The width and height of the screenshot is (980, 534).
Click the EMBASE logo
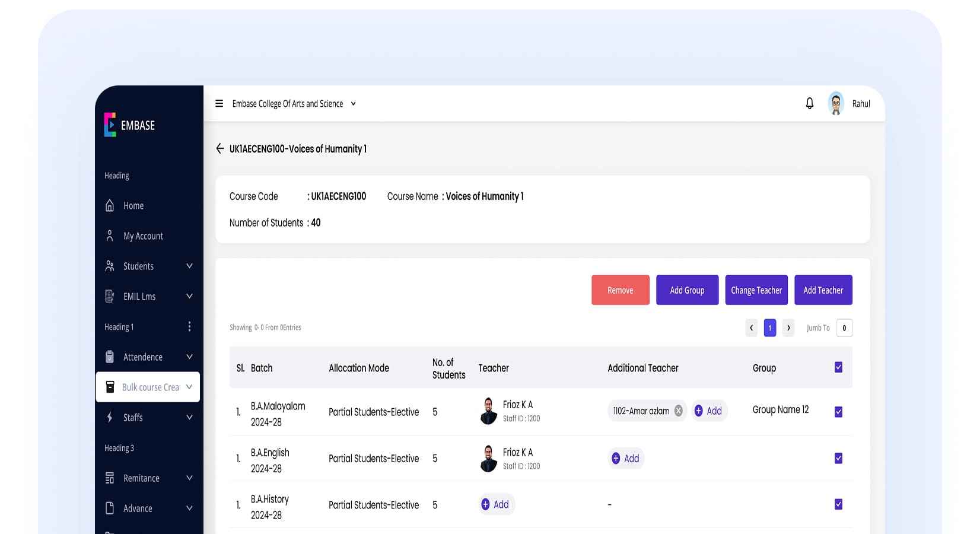coord(129,125)
